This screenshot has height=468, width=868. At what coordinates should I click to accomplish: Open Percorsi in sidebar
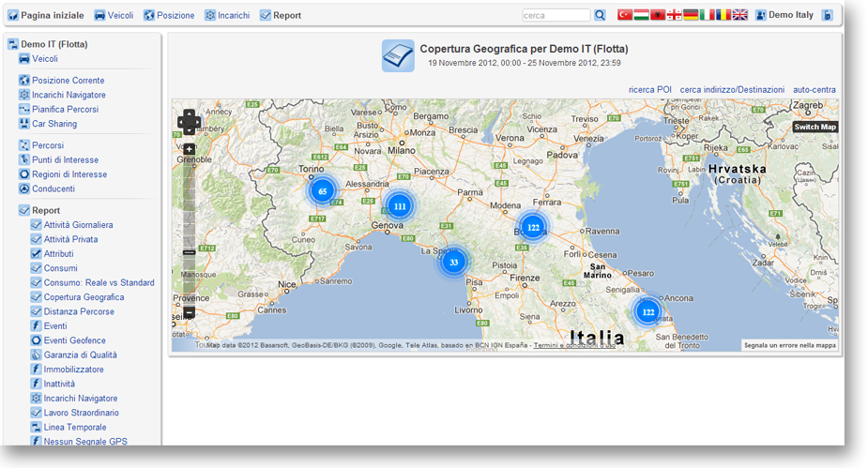click(41, 145)
